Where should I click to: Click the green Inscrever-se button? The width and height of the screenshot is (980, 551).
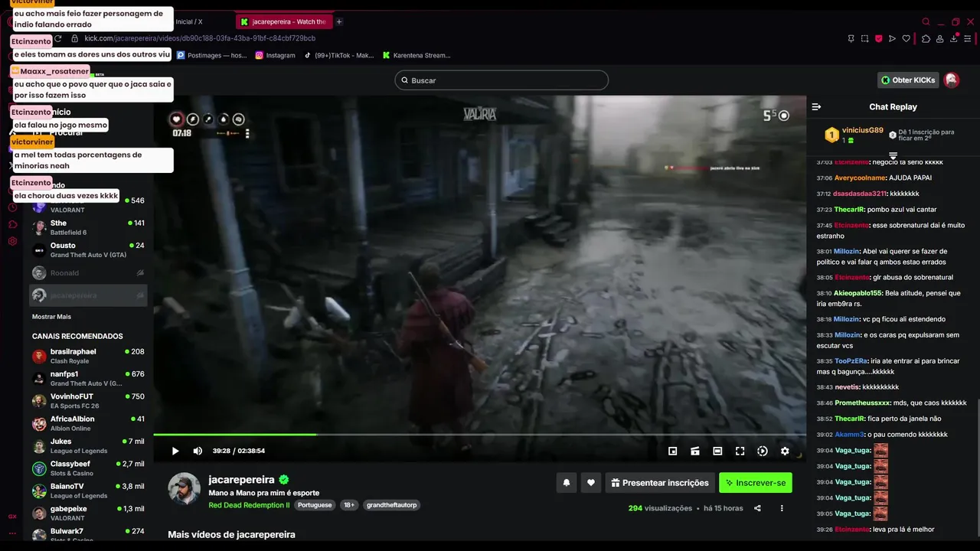point(756,483)
